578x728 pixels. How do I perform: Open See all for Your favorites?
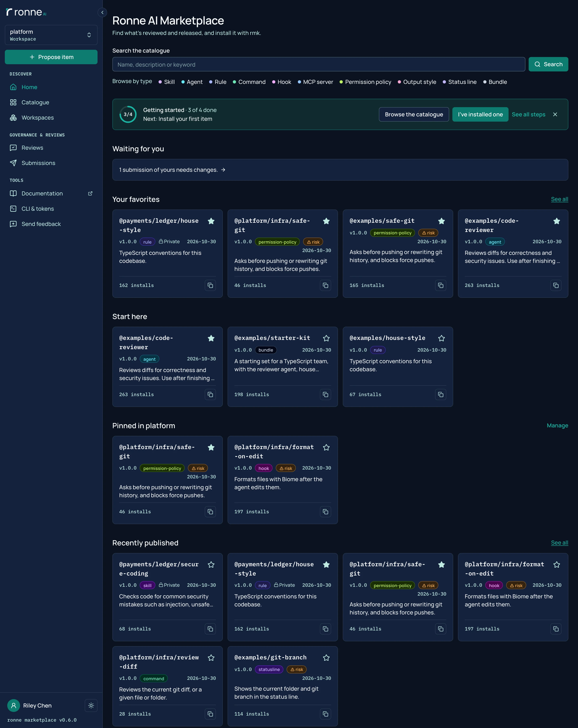(x=559, y=199)
